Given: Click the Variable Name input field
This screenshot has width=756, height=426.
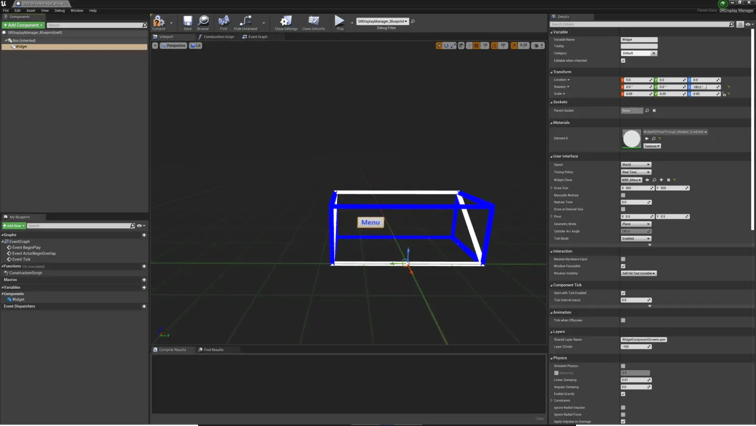Looking at the screenshot, I should pyautogui.click(x=639, y=40).
